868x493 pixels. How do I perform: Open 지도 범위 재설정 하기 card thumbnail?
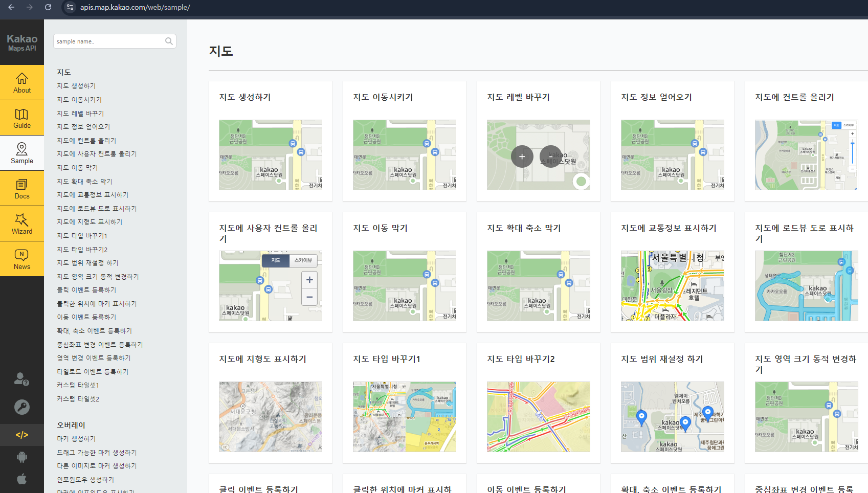(x=673, y=417)
